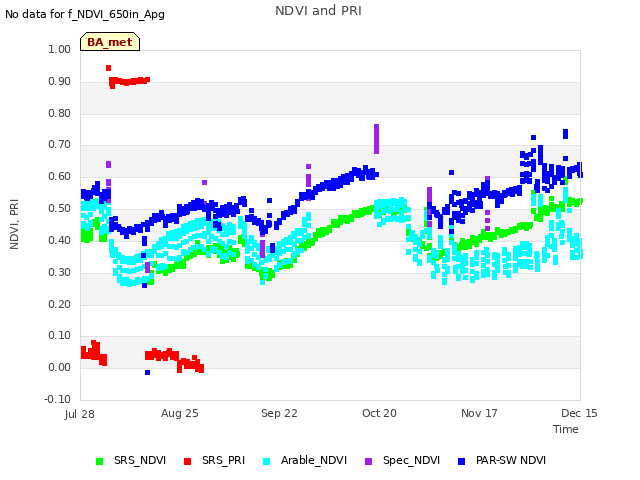Click the Oct 20 axis tick label

click(x=379, y=413)
